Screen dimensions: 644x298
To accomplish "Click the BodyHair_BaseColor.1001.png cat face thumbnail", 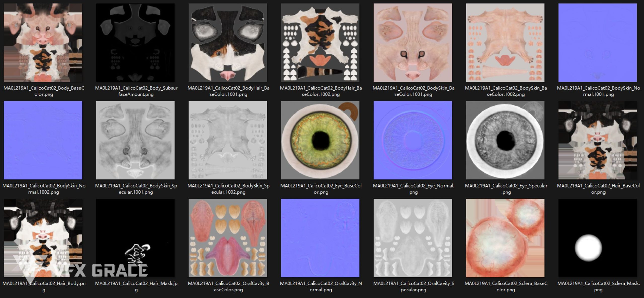I will pyautogui.click(x=228, y=42).
